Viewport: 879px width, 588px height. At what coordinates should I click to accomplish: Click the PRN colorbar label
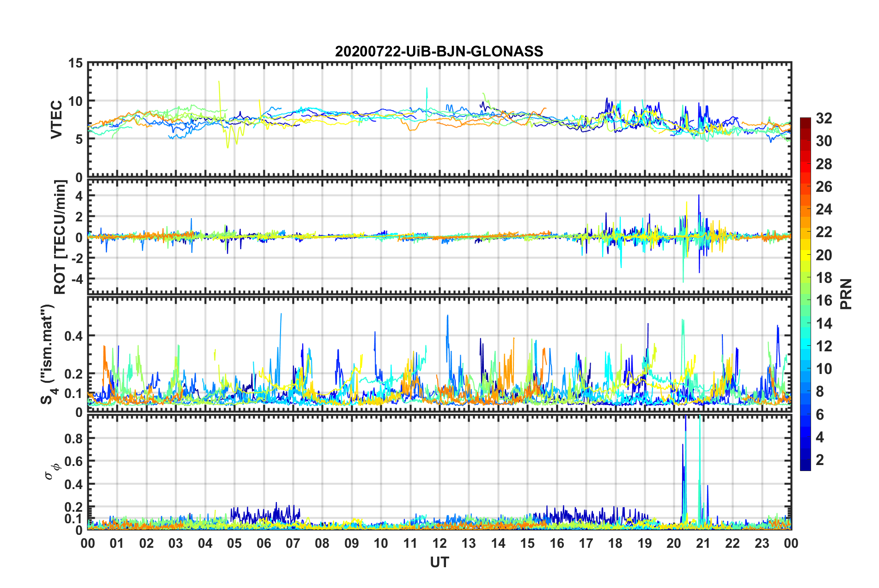(x=846, y=294)
